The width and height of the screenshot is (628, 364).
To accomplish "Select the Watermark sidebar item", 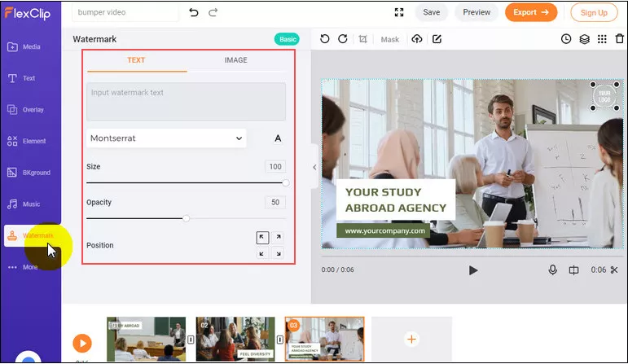I will pyautogui.click(x=32, y=235).
